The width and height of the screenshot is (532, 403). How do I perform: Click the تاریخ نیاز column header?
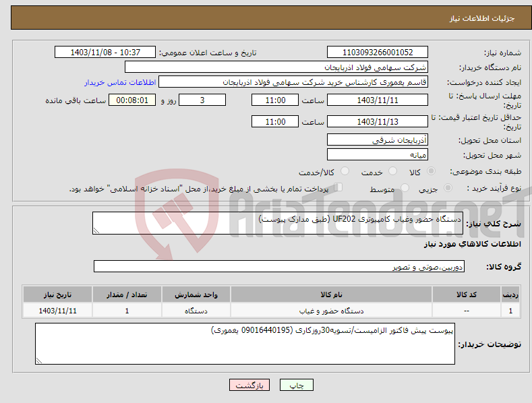pyautogui.click(x=58, y=294)
